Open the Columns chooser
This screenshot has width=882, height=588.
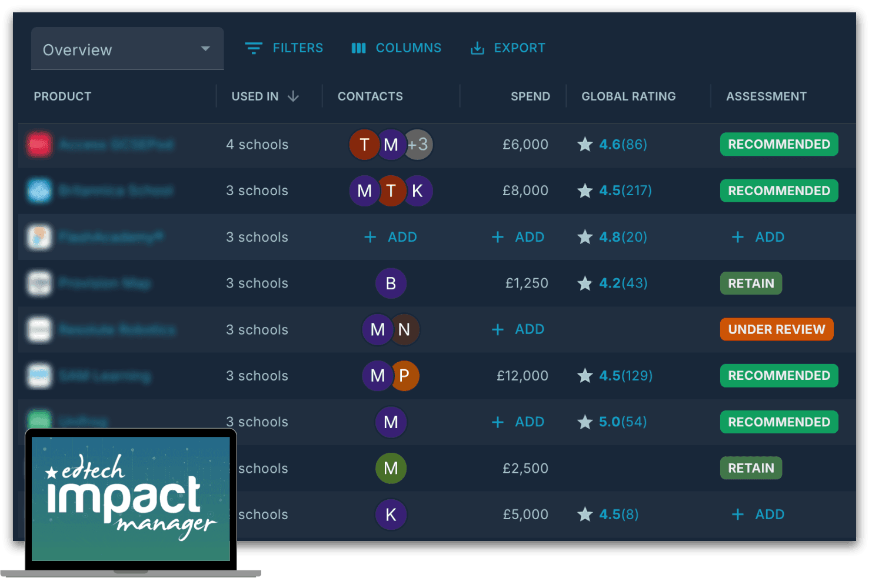[396, 48]
